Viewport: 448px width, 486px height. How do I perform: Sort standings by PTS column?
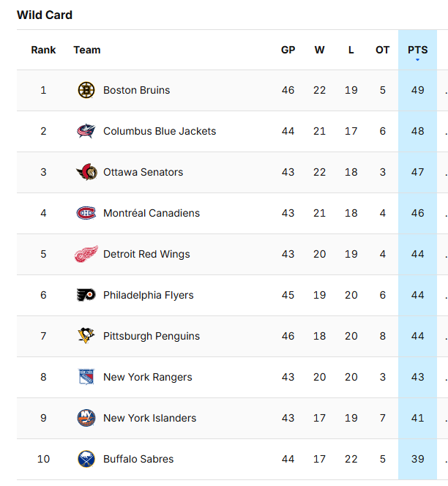click(x=417, y=50)
